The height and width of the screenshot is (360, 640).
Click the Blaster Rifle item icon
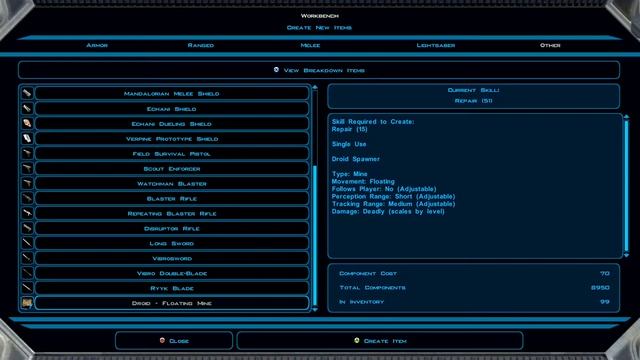click(27, 198)
